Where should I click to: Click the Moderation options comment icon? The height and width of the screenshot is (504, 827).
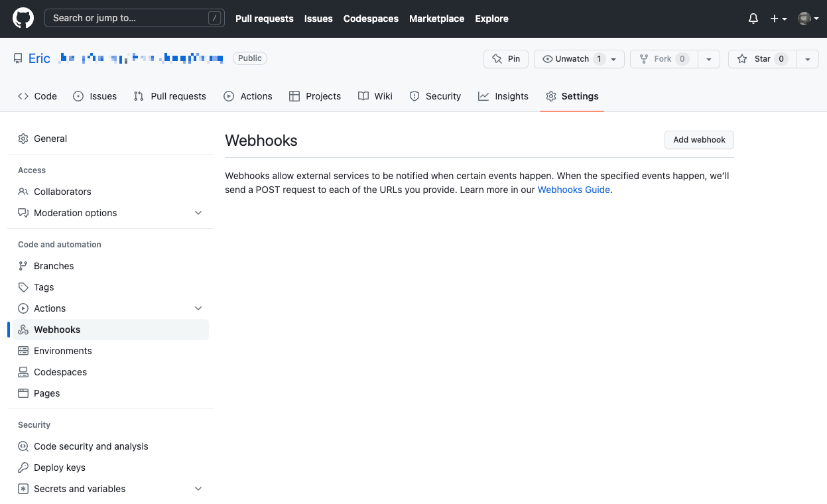click(23, 213)
